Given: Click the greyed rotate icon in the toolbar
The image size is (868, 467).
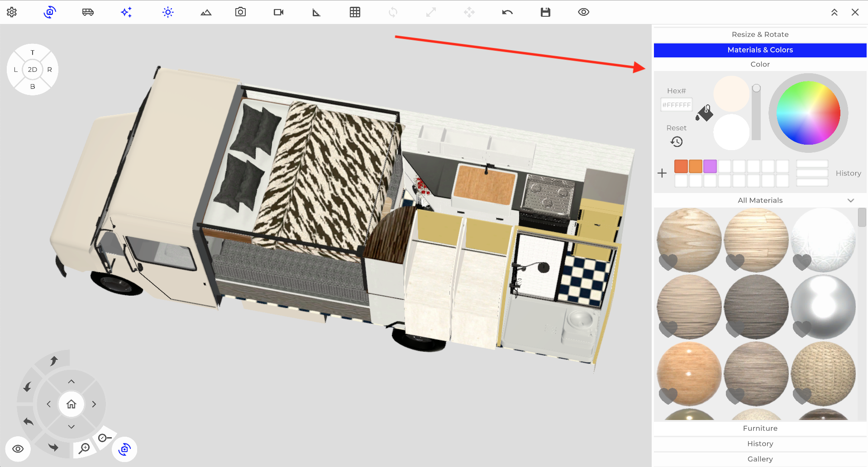Looking at the screenshot, I should click(393, 12).
